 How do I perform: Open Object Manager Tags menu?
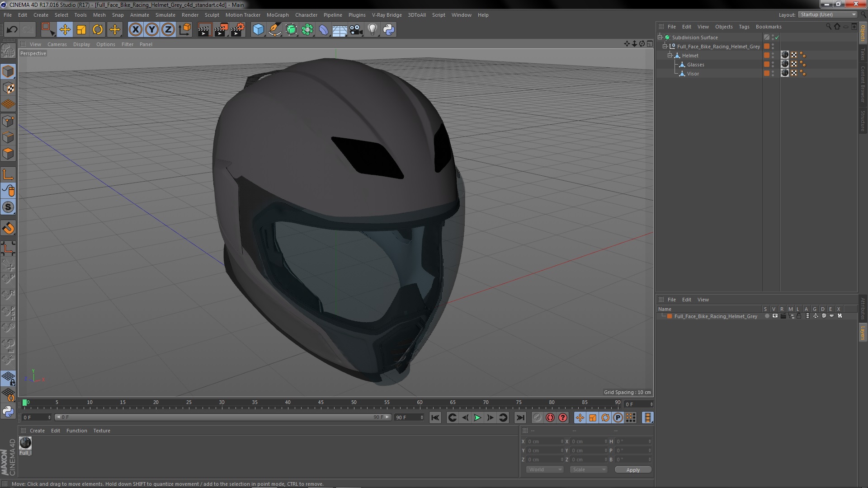(744, 27)
